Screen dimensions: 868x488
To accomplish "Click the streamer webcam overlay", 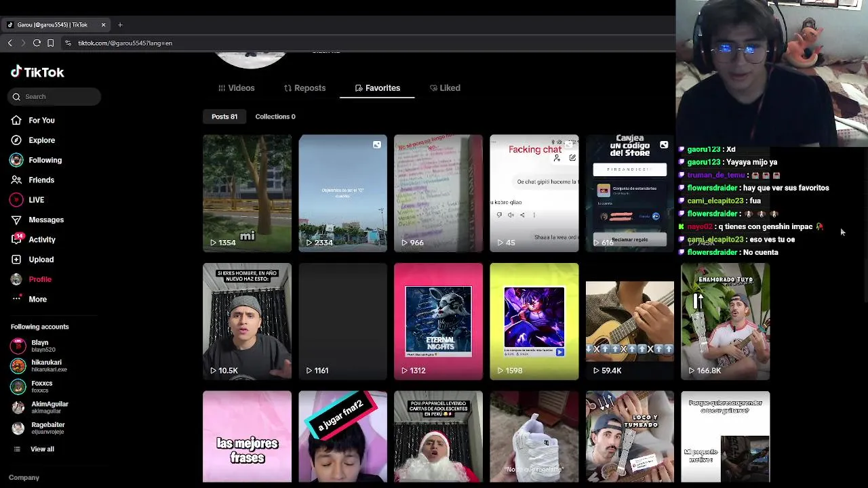I will [772, 73].
